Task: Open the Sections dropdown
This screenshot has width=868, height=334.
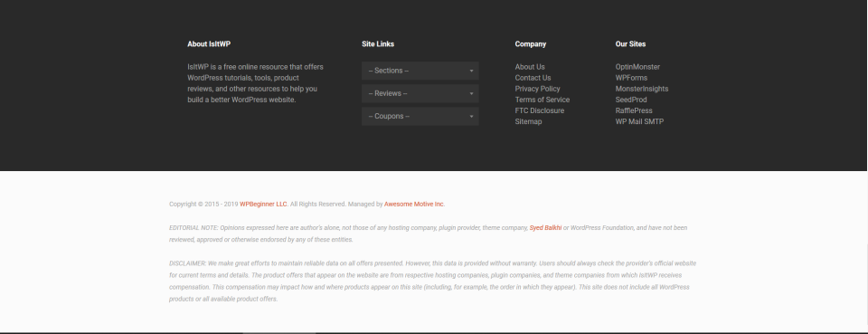Action: (x=420, y=71)
